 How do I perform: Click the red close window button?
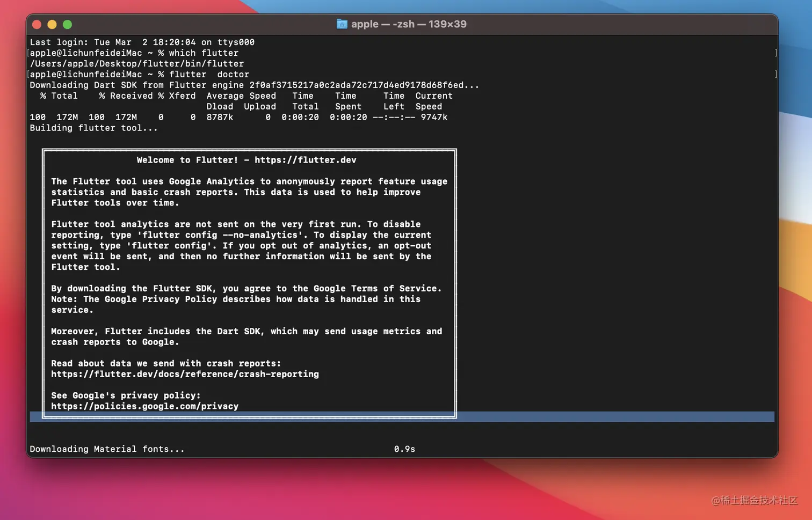click(37, 24)
